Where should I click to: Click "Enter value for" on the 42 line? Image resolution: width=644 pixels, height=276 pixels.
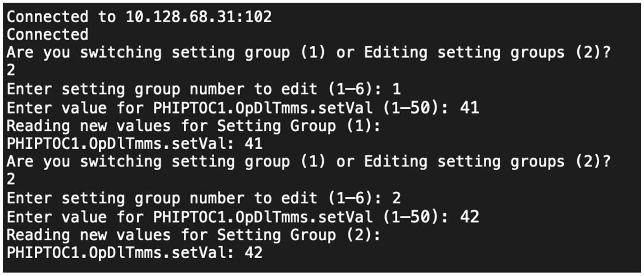pos(75,217)
